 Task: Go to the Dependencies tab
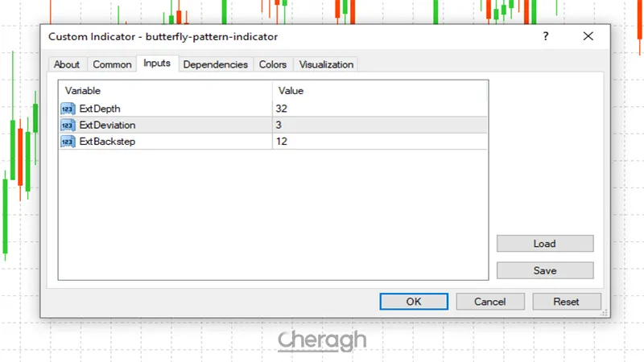(215, 65)
